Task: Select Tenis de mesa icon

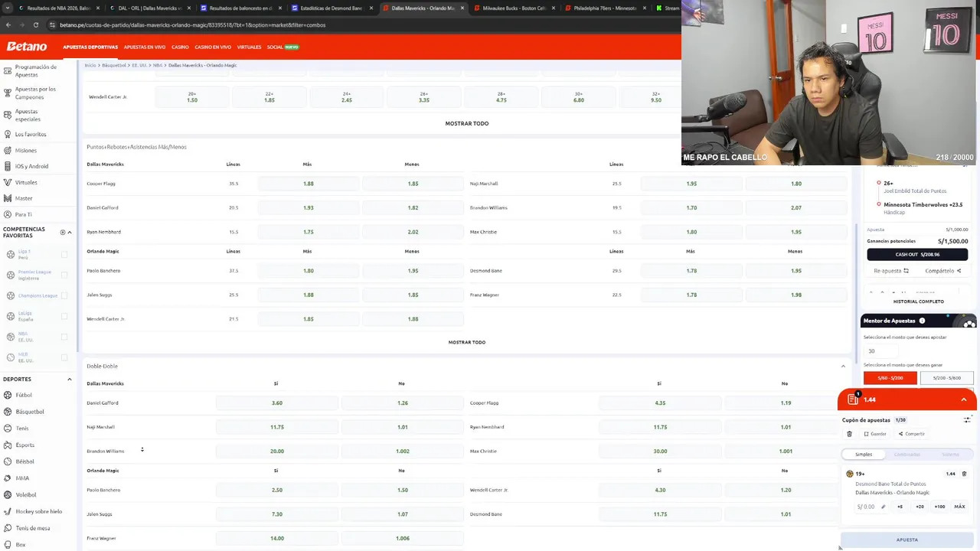Action: (x=8, y=528)
